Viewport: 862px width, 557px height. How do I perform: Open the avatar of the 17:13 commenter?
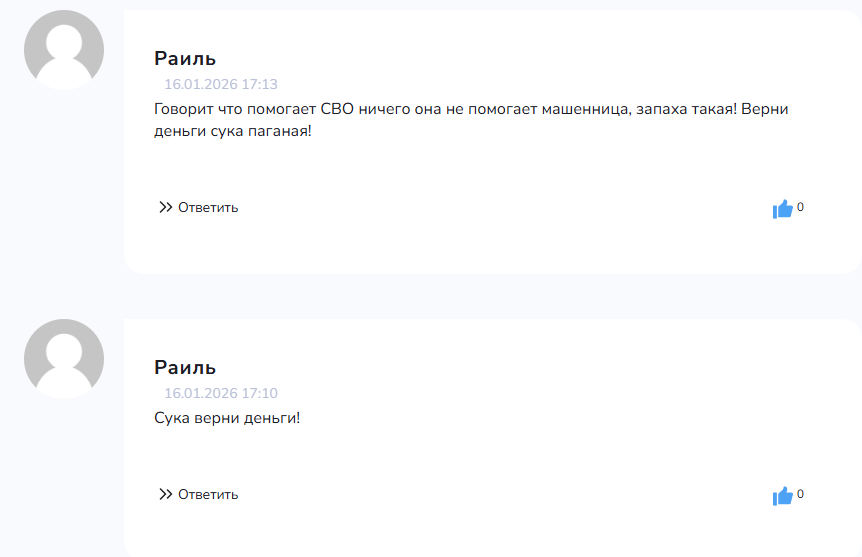64,50
